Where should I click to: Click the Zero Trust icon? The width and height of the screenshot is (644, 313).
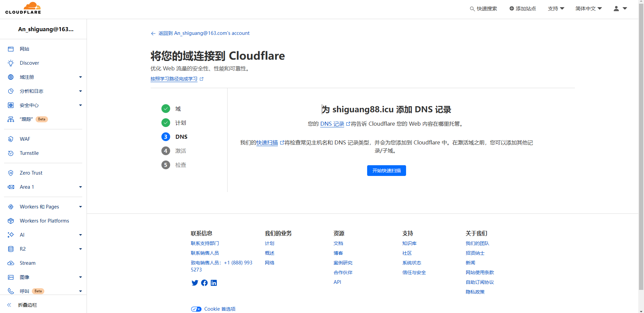tap(11, 173)
